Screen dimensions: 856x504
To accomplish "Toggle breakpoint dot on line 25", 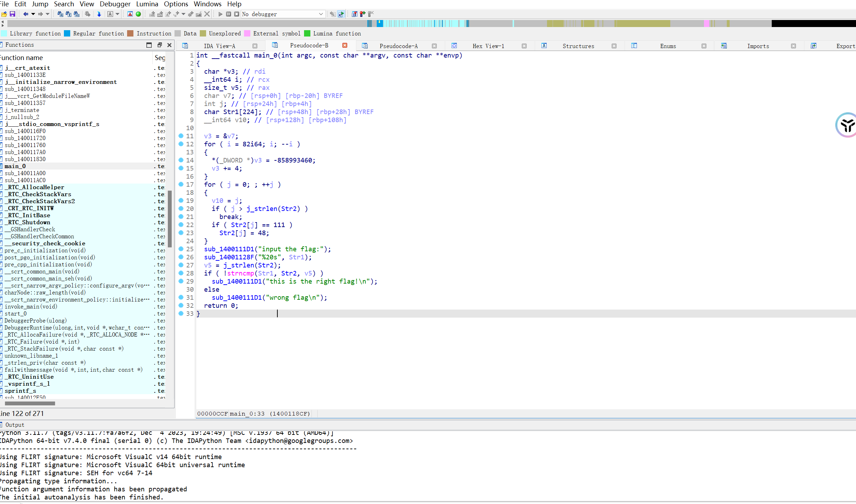I will pos(181,248).
